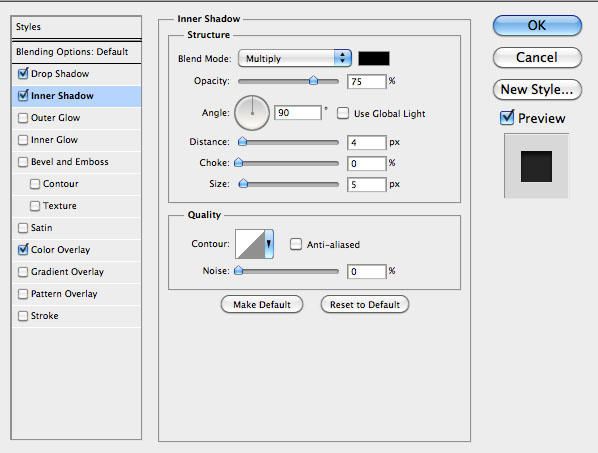The height and width of the screenshot is (453, 598).
Task: Enable the Satin checkbox
Action: (x=23, y=228)
